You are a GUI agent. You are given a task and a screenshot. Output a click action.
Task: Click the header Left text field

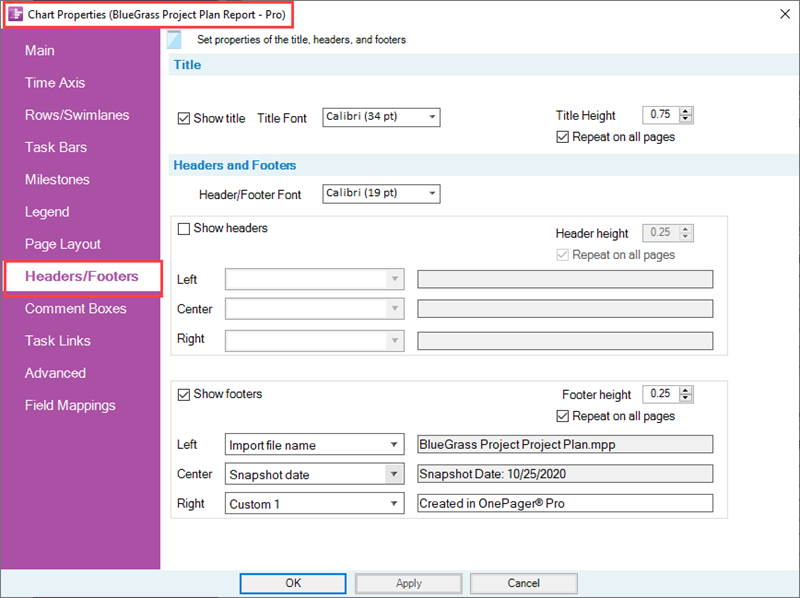click(565, 279)
